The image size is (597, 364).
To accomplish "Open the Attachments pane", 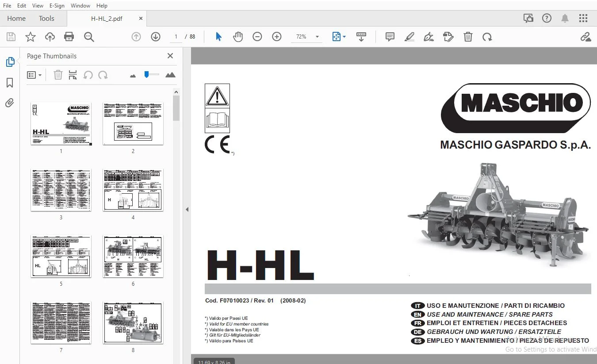I will (x=10, y=103).
